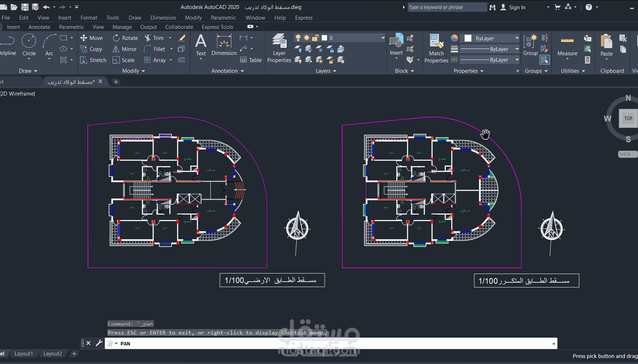The width and height of the screenshot is (638, 364).
Task: Open the layer selection dropdown arrow
Action: pos(383,38)
